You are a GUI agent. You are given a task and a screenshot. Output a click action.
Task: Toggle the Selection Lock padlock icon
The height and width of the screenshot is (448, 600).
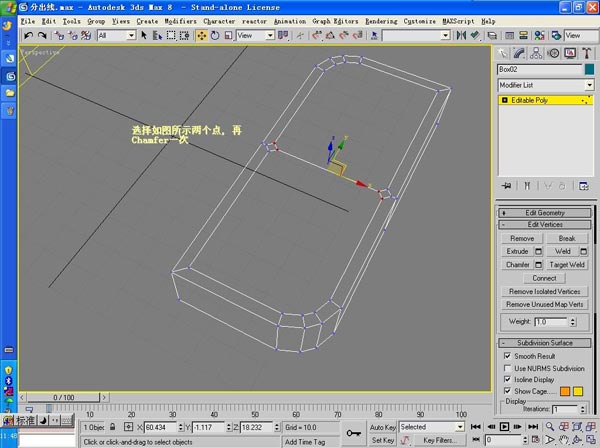pos(112,427)
